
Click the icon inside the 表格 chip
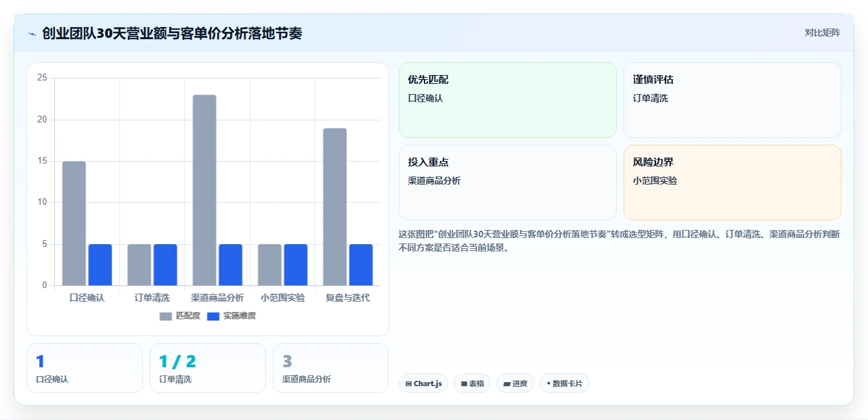464,383
